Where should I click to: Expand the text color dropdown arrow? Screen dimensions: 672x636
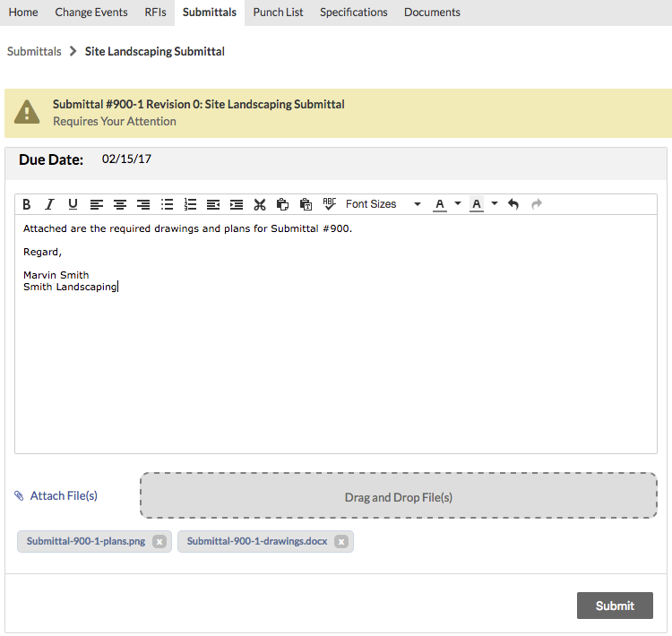pos(458,204)
